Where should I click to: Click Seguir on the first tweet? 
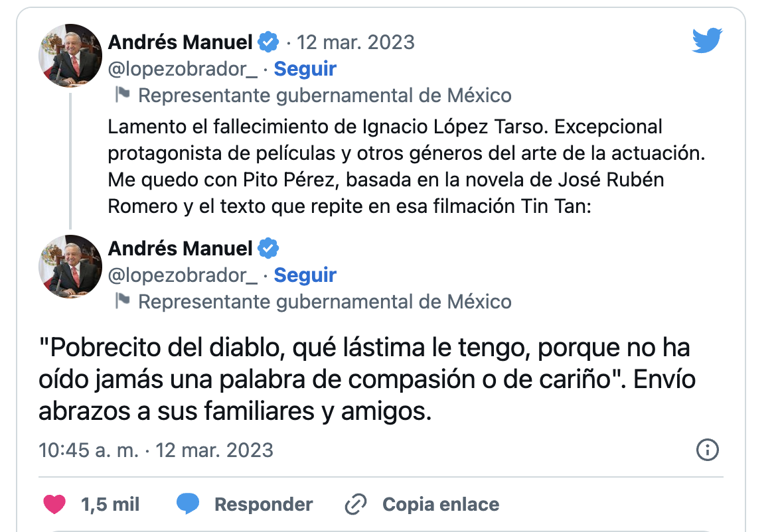click(305, 69)
